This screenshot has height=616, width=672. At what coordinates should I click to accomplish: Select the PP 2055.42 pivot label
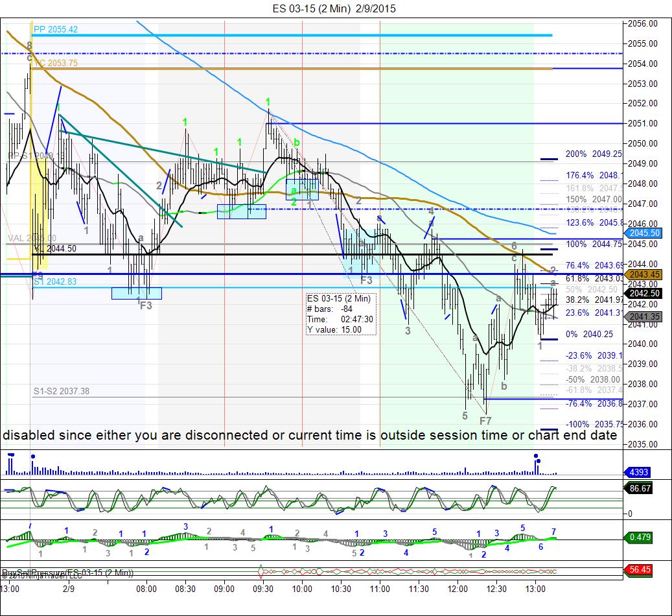56,29
